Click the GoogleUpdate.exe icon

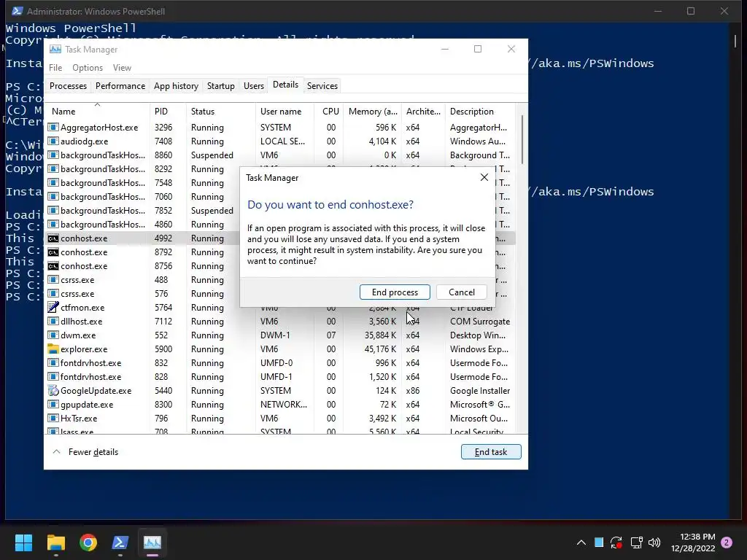[x=53, y=391]
